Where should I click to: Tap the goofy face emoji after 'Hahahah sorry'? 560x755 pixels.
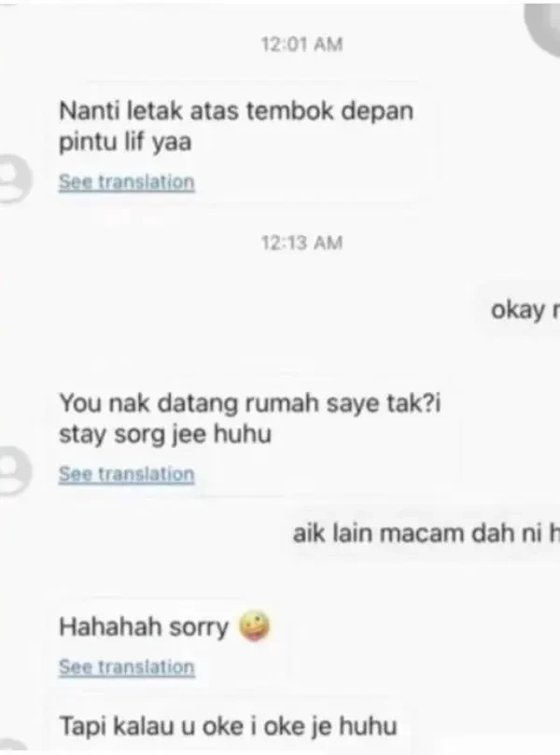pos(255,626)
